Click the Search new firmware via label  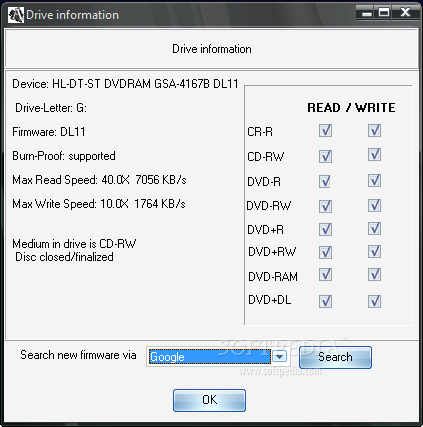(x=78, y=355)
